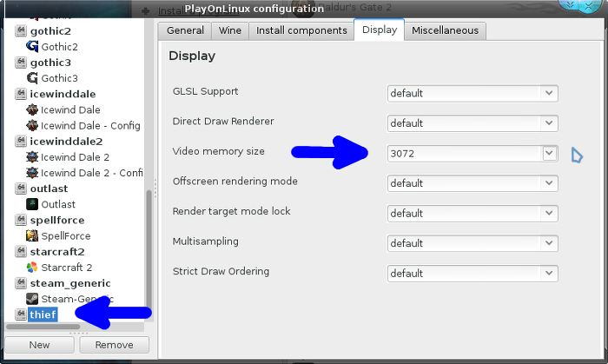Click the Icewind Dale - Config icon
Screen dimensions: 608x364
(x=32, y=126)
